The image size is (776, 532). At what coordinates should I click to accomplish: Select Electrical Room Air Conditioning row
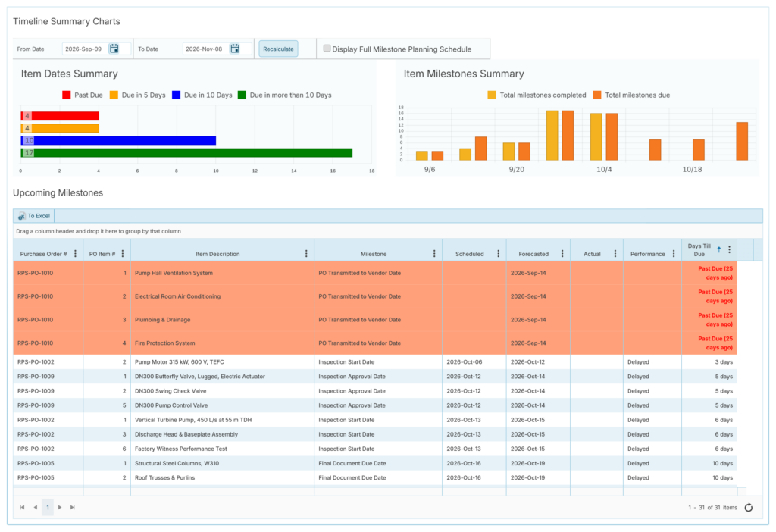click(x=375, y=296)
